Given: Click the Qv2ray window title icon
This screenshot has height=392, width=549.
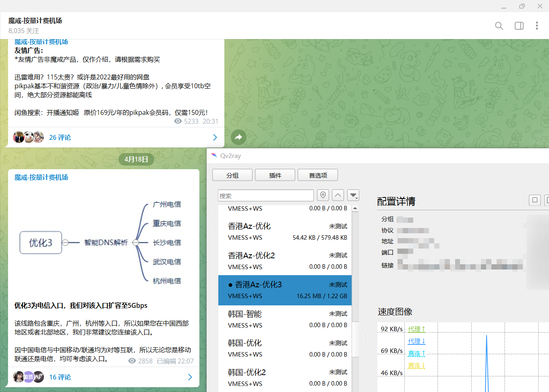Looking at the screenshot, I should pos(214,156).
